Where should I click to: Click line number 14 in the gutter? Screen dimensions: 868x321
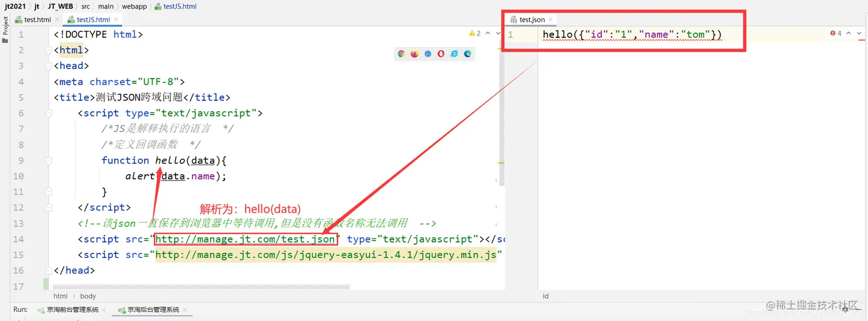pos(18,239)
